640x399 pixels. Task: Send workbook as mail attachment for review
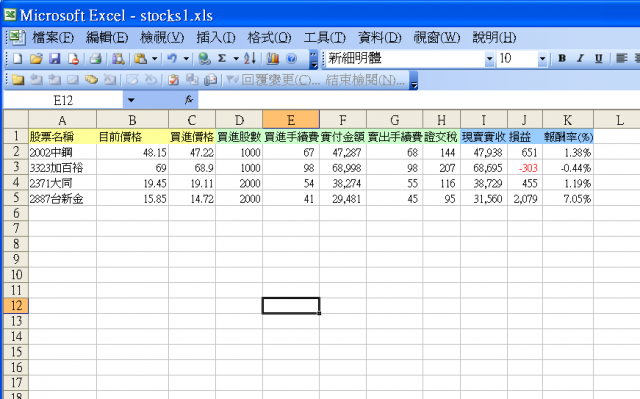click(x=211, y=80)
